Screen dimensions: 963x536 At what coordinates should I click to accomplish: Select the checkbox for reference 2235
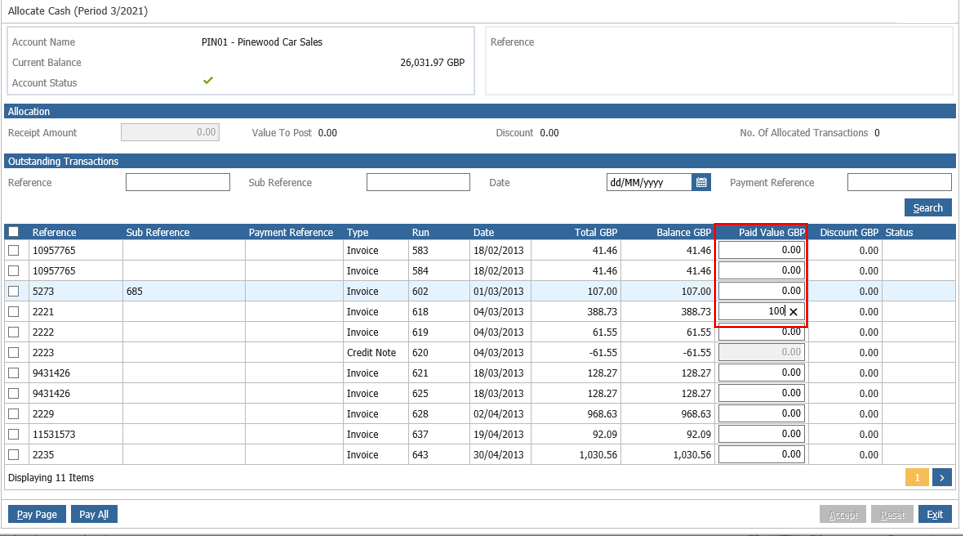pyautogui.click(x=14, y=455)
